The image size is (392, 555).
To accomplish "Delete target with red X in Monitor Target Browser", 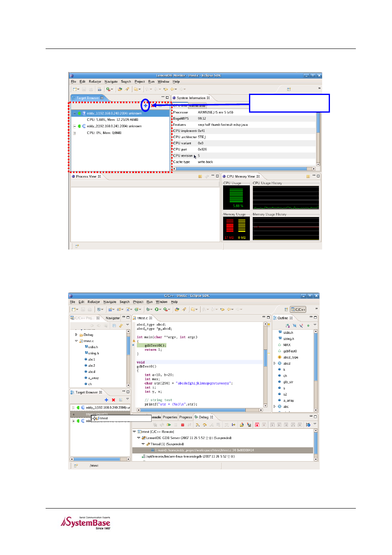I will click(152, 106).
